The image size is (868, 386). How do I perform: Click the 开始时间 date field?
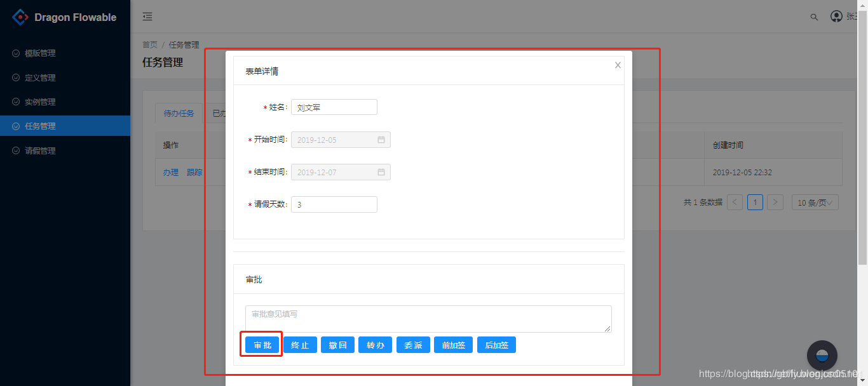click(341, 140)
